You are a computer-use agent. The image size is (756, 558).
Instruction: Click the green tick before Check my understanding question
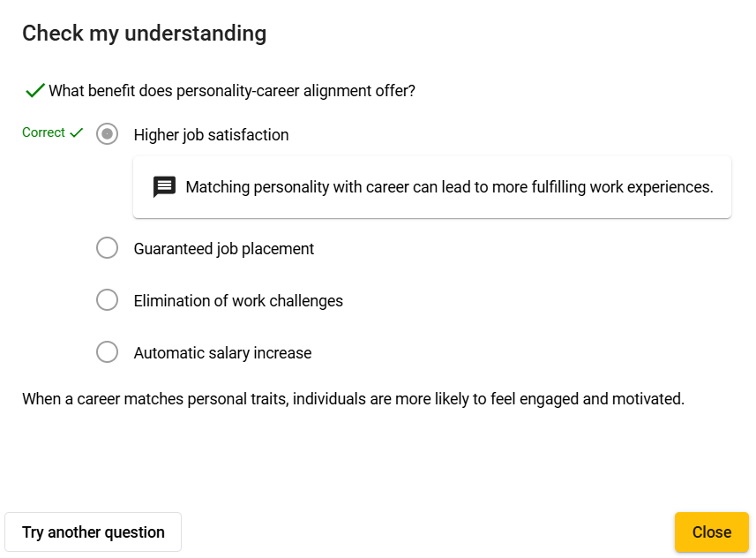coord(34,89)
